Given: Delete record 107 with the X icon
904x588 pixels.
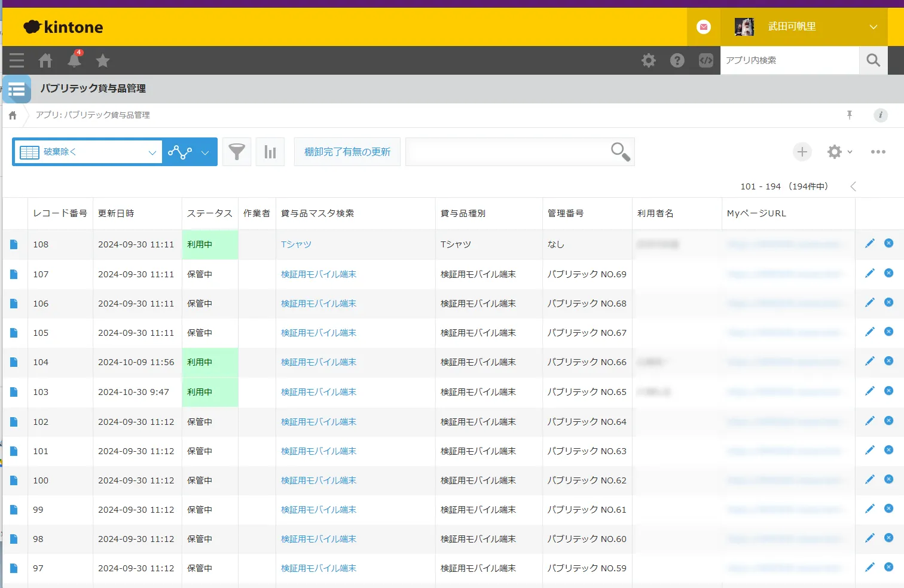Looking at the screenshot, I should [x=888, y=273].
